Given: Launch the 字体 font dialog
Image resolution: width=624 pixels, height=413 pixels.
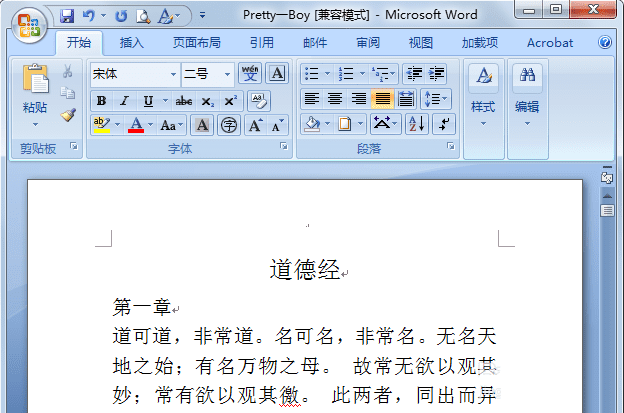Looking at the screenshot, I should point(284,146).
